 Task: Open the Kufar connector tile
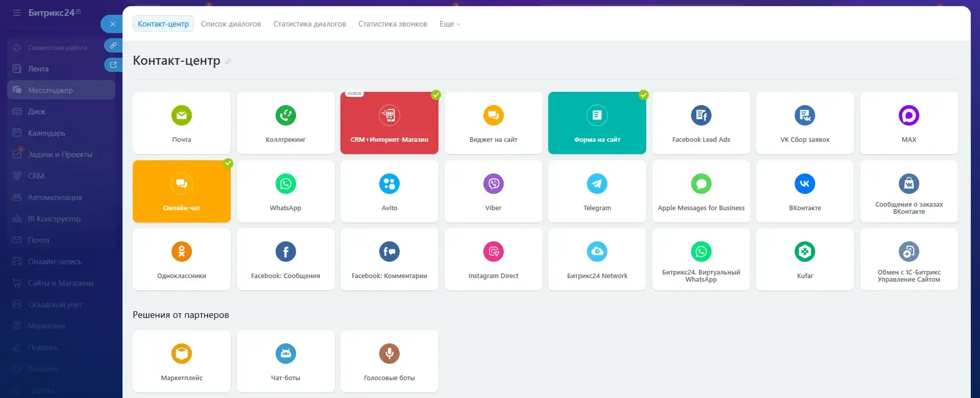click(804, 259)
